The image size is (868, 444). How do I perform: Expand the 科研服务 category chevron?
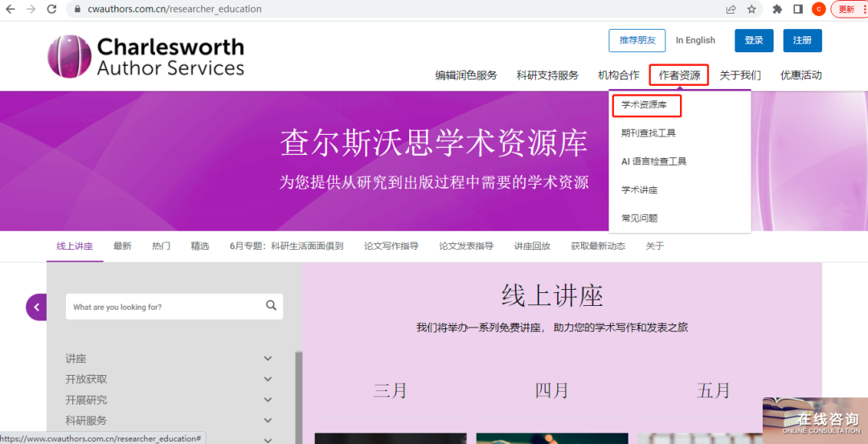[268, 420]
